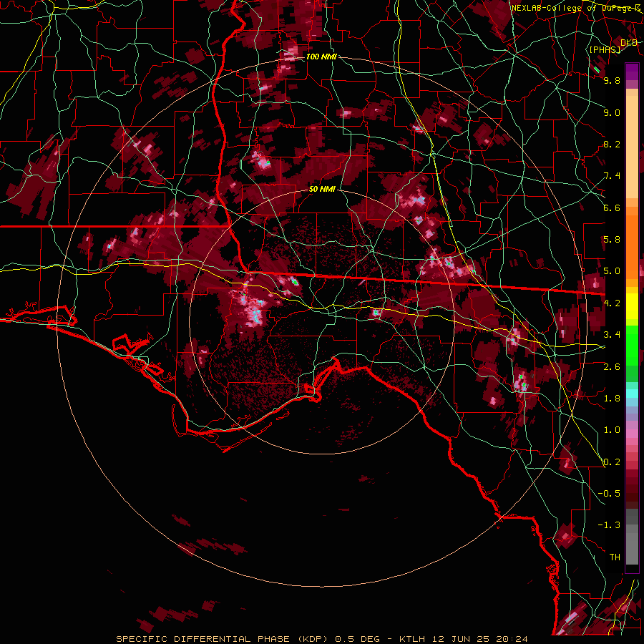Click the 4.2 value on the color scale
The width and height of the screenshot is (644, 644).
click(x=612, y=303)
